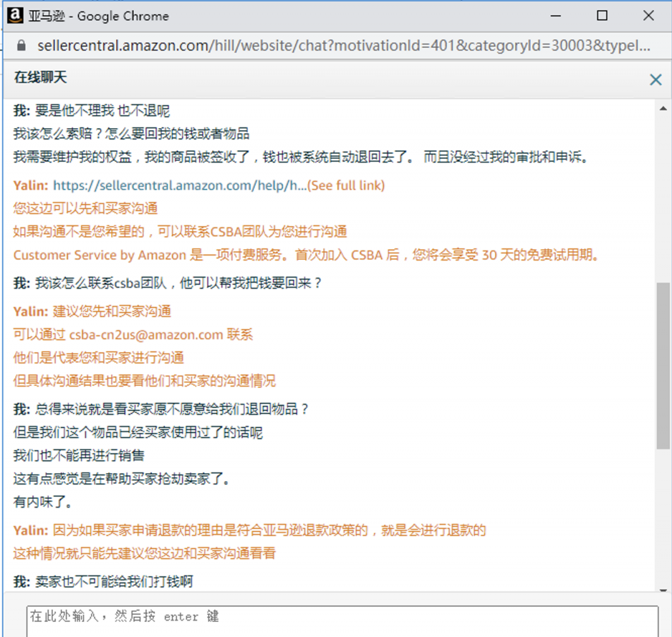Click the message 建议您先和买家沟通
This screenshot has width=672, height=637.
(x=112, y=311)
